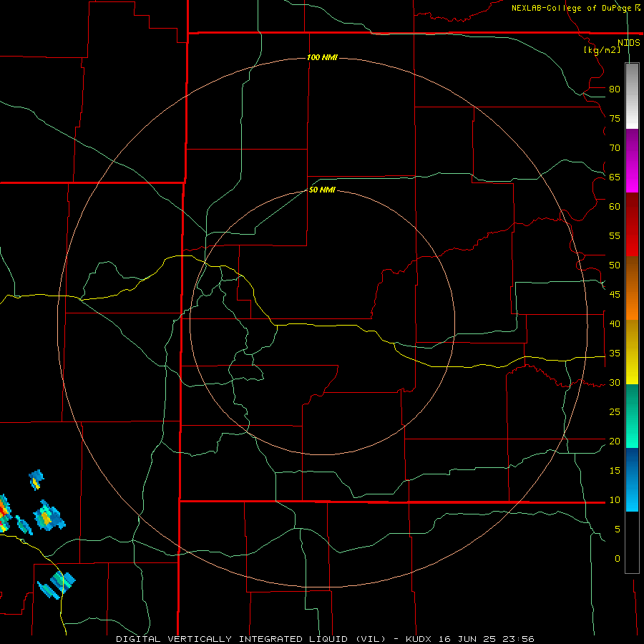Click the '50 NMI' range ring label
This screenshot has height=644, width=644.
pyautogui.click(x=323, y=190)
